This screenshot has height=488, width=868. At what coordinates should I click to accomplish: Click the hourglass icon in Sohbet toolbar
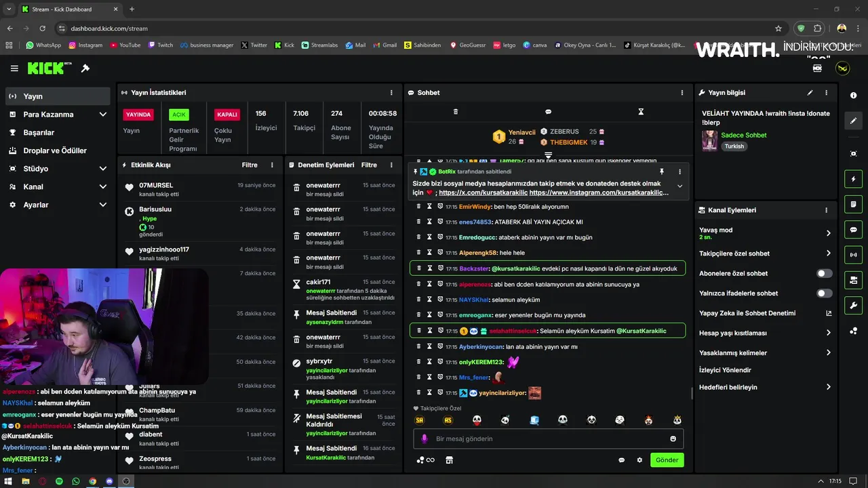point(641,111)
